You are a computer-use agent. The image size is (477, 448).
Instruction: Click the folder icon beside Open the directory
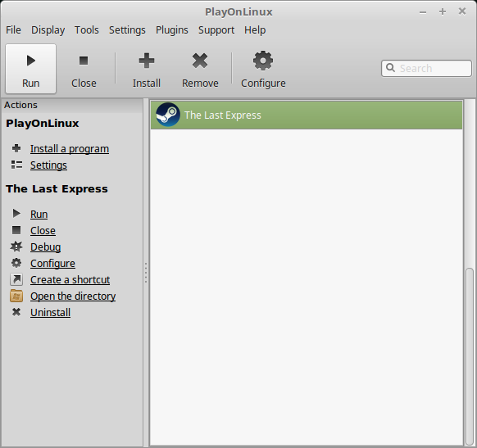(16, 296)
